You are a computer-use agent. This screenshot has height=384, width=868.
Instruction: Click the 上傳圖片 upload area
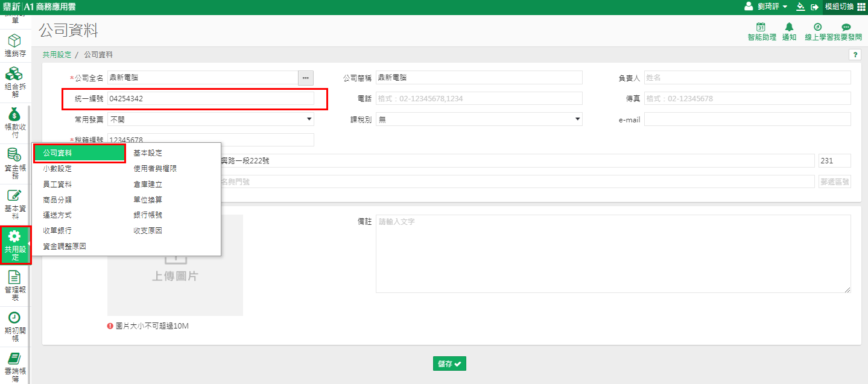coord(175,265)
